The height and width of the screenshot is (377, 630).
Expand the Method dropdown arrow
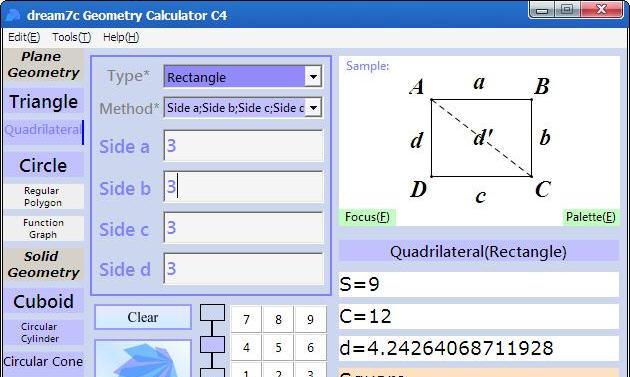(313, 108)
